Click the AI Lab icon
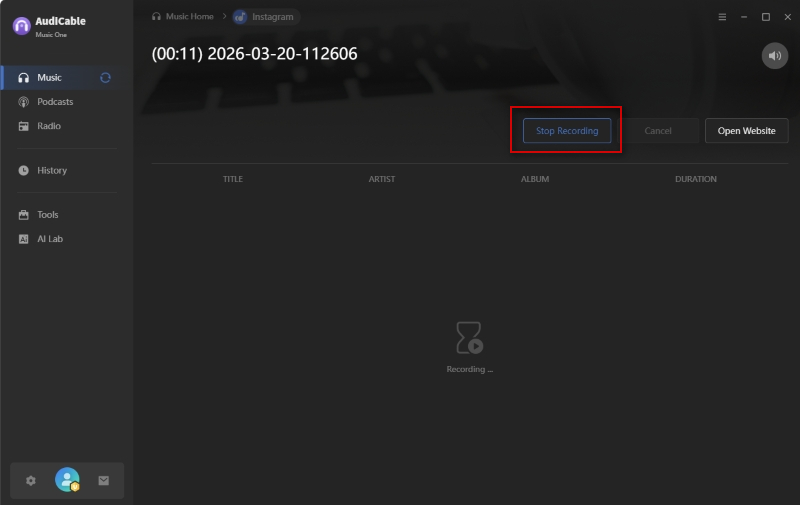 pyautogui.click(x=23, y=239)
